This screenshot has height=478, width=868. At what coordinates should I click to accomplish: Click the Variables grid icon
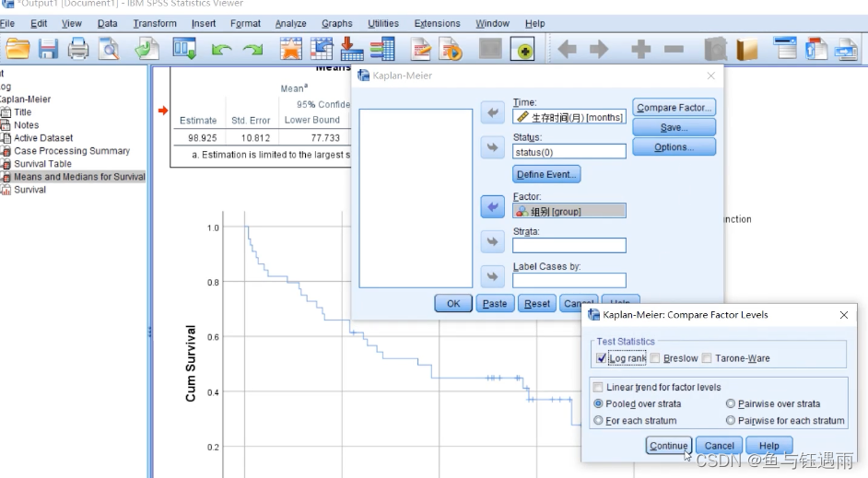click(382, 49)
